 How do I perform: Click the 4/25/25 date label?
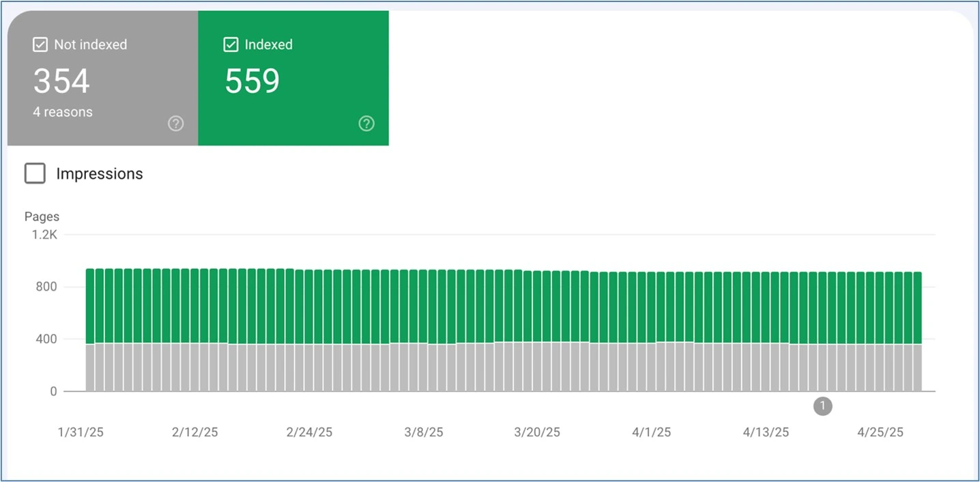coord(880,432)
